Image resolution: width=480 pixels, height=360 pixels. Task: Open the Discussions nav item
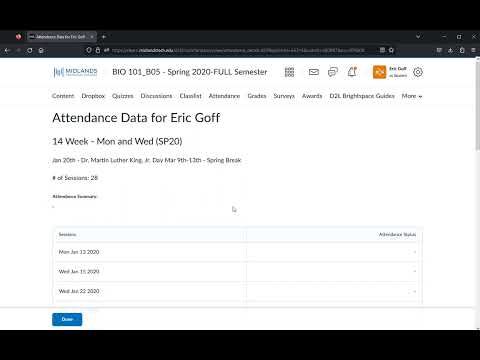[x=156, y=96]
